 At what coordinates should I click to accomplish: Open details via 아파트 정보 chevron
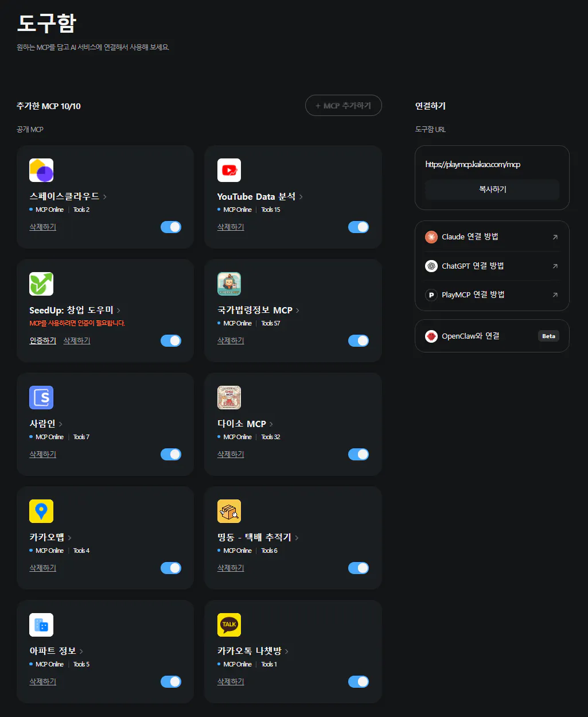point(81,652)
